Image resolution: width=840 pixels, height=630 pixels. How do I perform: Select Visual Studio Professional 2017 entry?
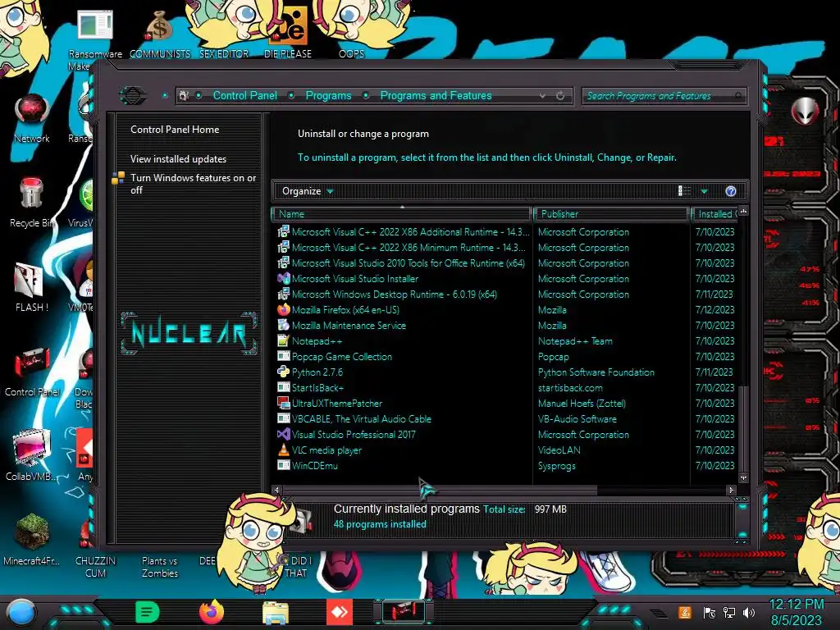(506, 434)
